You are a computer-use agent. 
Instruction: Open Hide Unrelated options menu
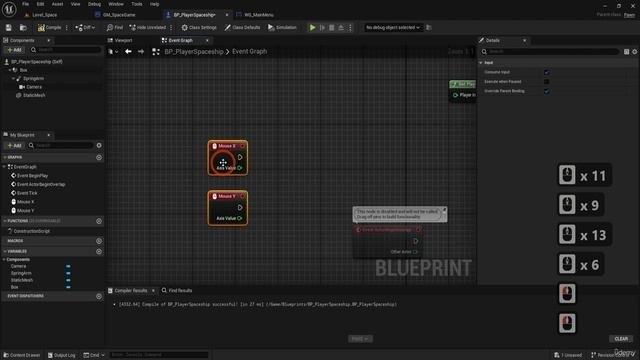[171, 27]
